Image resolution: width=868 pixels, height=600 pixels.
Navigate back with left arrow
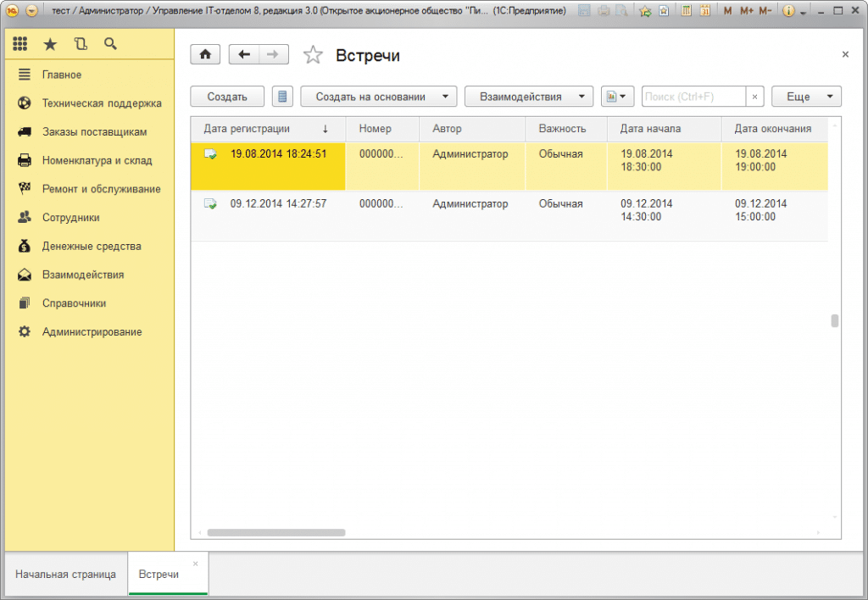pos(244,54)
